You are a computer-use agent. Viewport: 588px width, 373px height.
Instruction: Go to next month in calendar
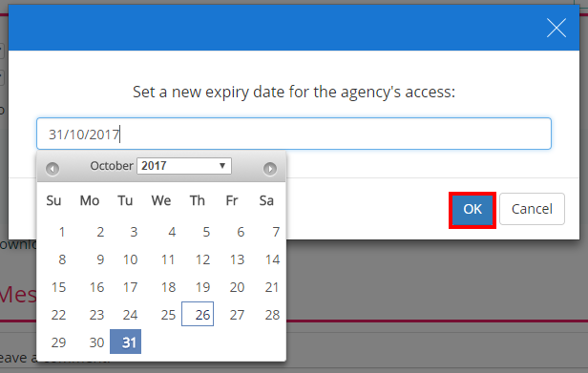click(x=270, y=169)
